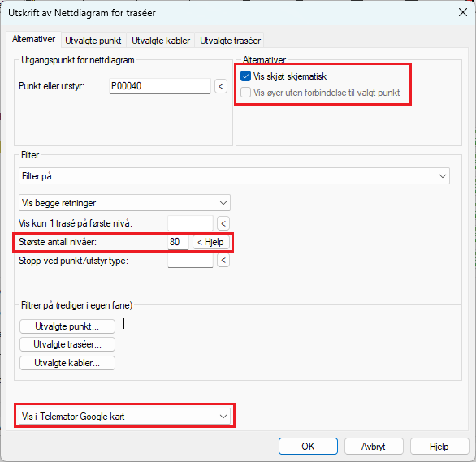Click the OK button

[308, 447]
